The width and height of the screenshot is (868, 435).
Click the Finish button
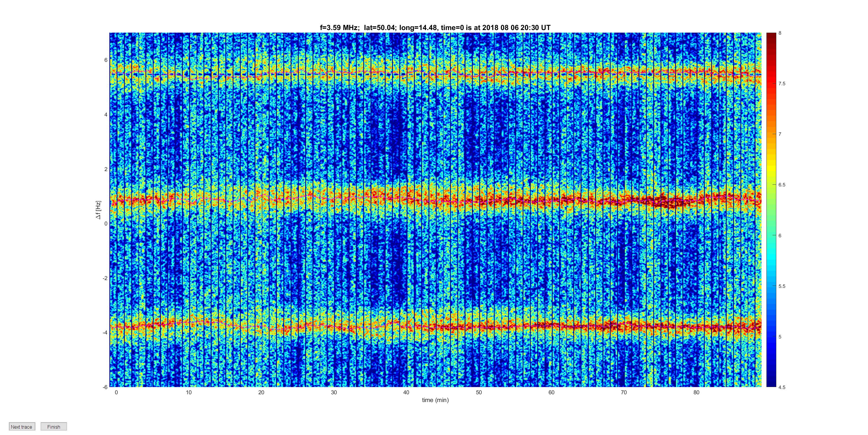[54, 427]
